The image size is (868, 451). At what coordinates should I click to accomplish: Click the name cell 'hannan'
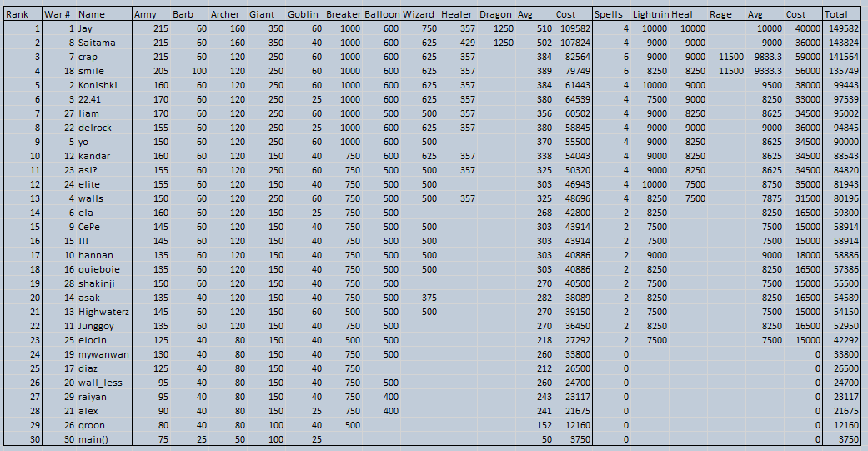pyautogui.click(x=95, y=256)
